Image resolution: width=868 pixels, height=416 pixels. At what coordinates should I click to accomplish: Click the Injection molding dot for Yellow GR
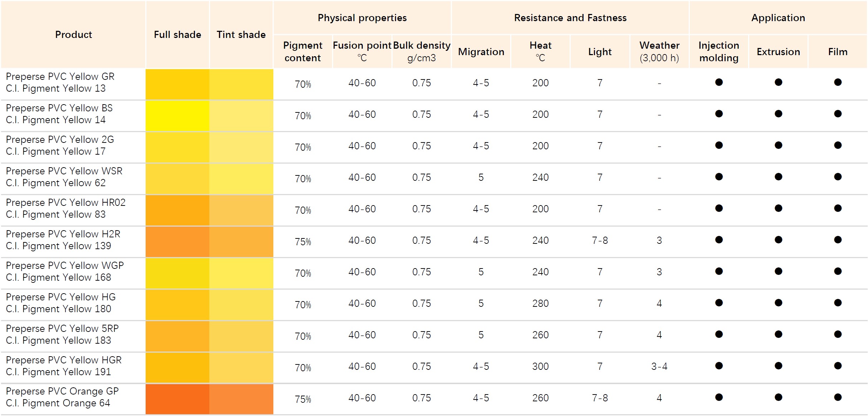point(719,82)
